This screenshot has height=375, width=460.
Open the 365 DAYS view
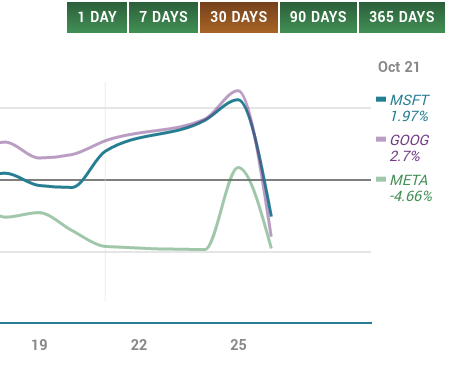(x=402, y=17)
